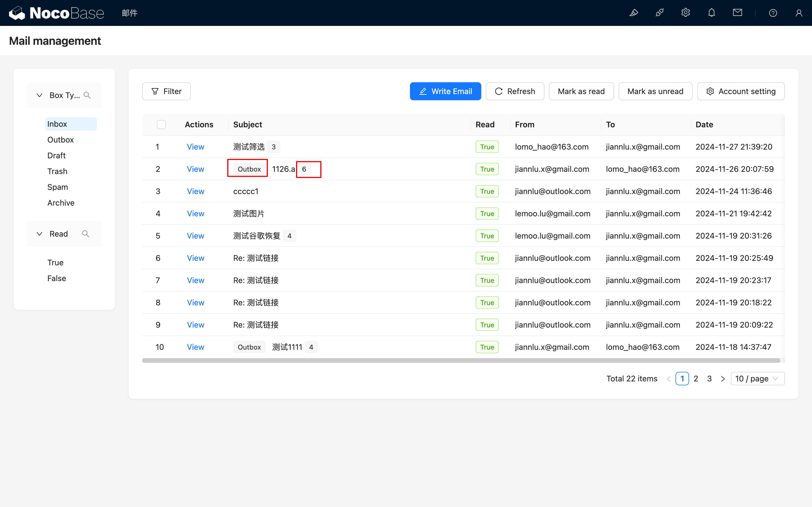Screen dimensions: 812x507
Task: Click the Write Email button
Action: click(445, 91)
